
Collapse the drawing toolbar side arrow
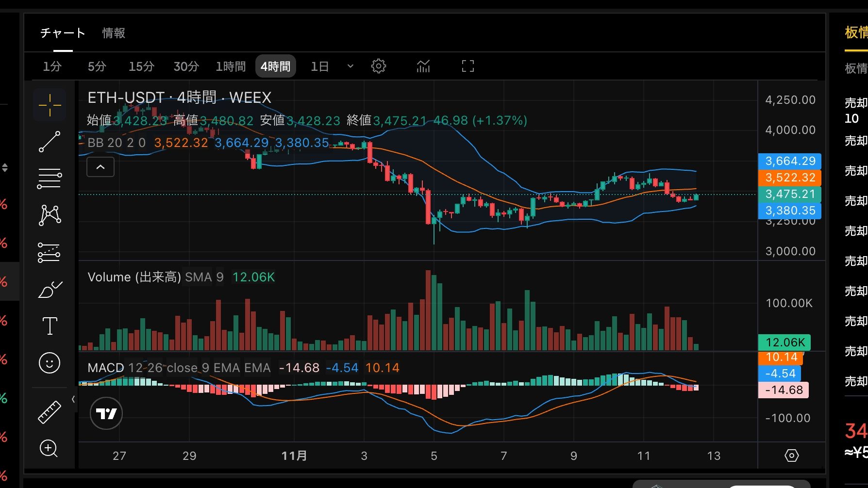click(x=73, y=399)
